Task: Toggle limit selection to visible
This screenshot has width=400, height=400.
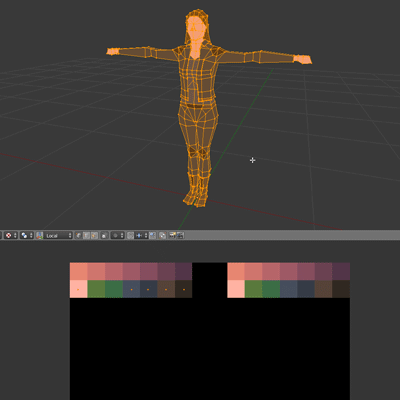Action: 104,235
